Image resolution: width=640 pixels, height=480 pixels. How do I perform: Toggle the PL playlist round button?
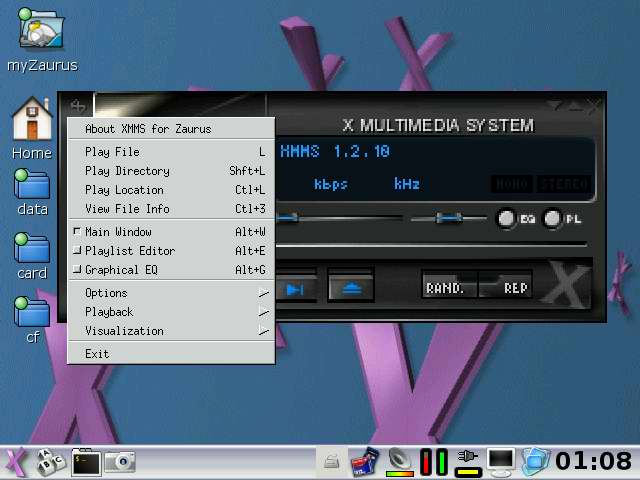553,218
